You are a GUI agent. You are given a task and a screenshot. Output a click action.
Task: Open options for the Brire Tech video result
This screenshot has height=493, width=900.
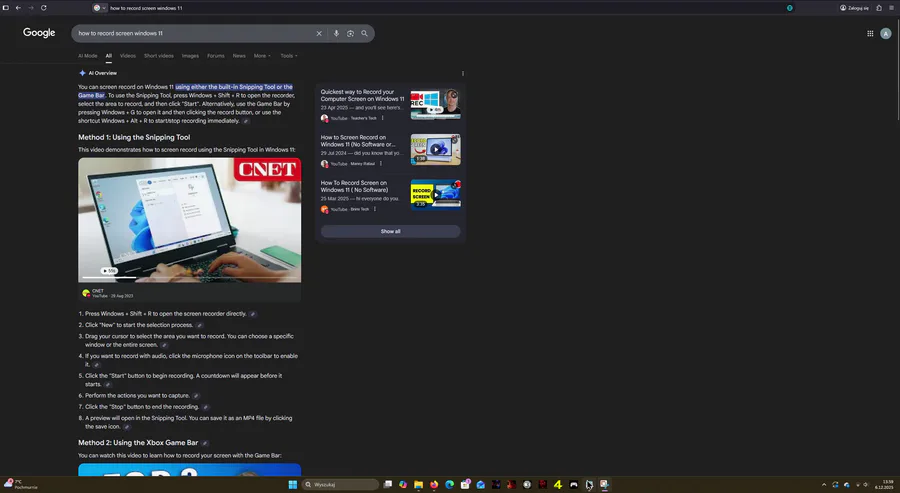375,209
